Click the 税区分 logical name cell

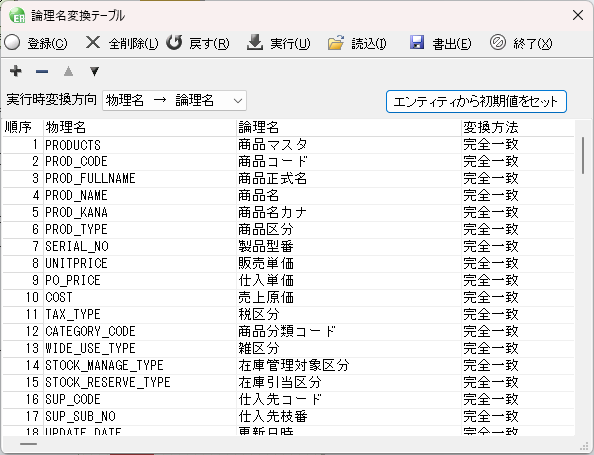(349, 315)
